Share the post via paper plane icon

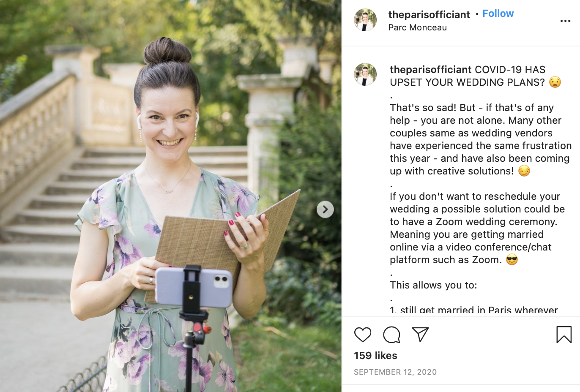coord(420,335)
